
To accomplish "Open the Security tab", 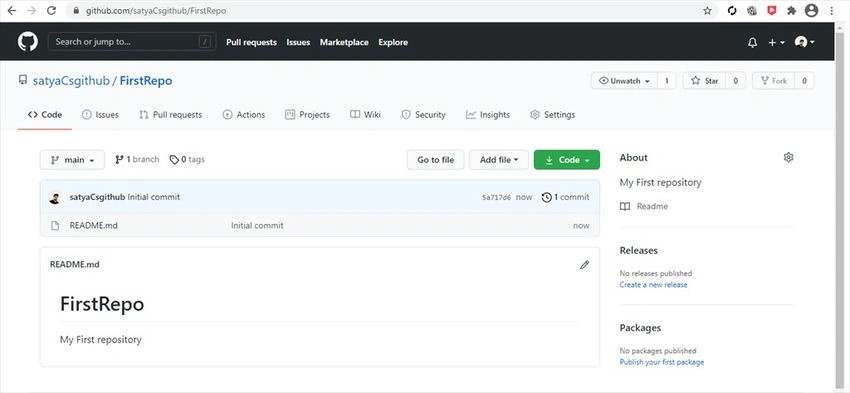I will pyautogui.click(x=423, y=114).
